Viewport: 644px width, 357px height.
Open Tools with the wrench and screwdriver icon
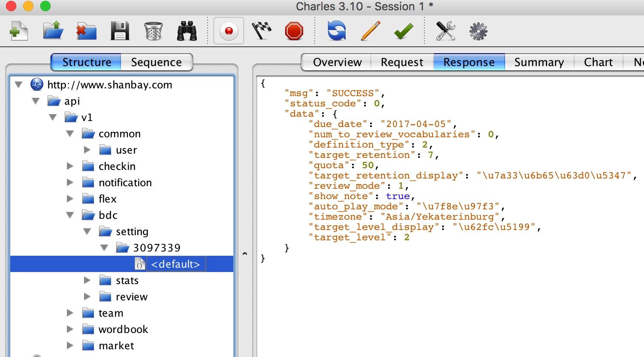click(x=445, y=31)
